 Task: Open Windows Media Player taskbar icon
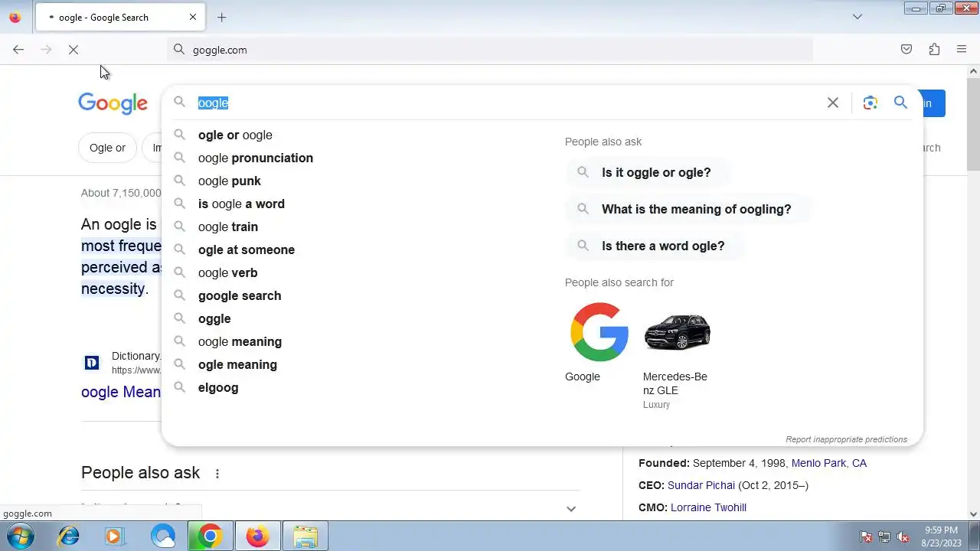tap(114, 536)
